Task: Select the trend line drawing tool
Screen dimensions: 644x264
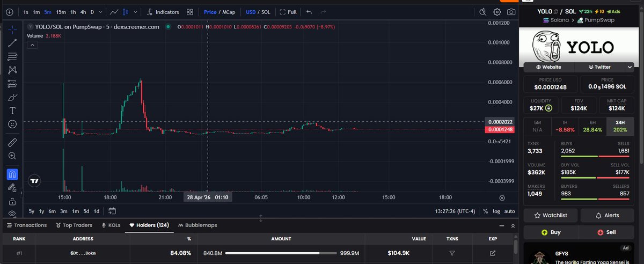Action: [x=12, y=43]
